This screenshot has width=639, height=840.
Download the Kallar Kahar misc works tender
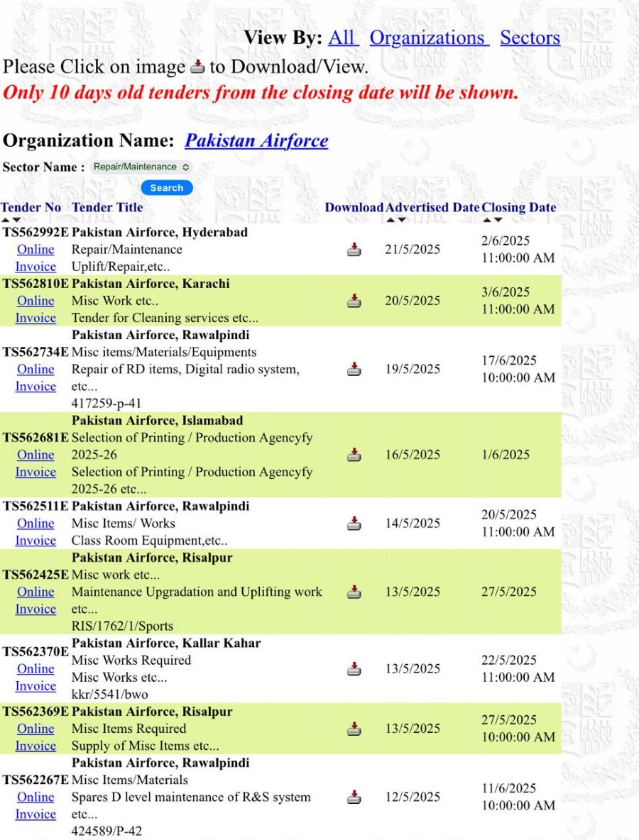pyautogui.click(x=354, y=669)
